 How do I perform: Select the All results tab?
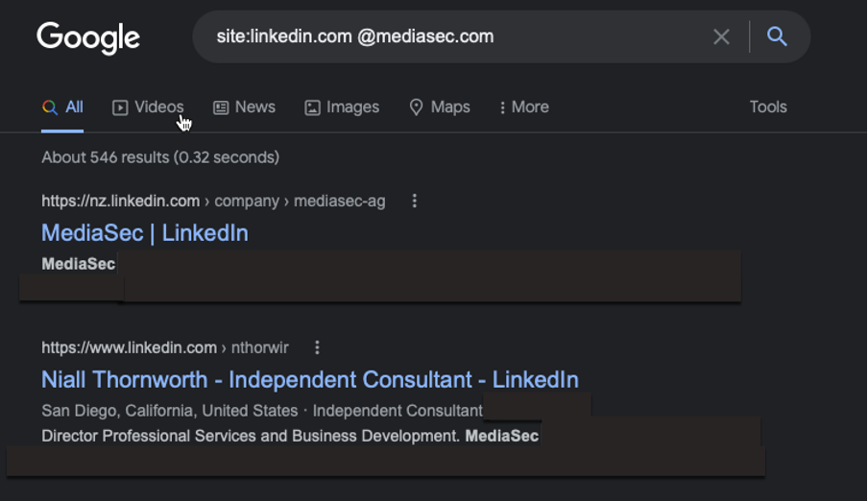[62, 107]
